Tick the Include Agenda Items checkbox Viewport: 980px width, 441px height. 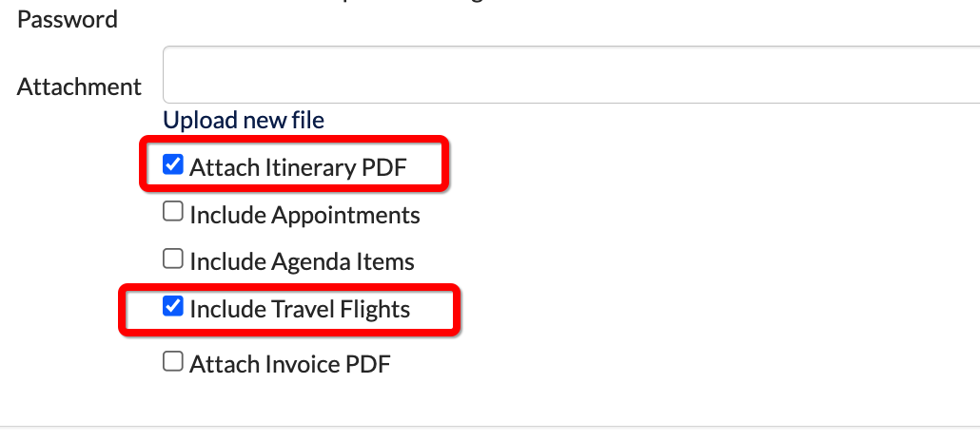[x=172, y=259]
